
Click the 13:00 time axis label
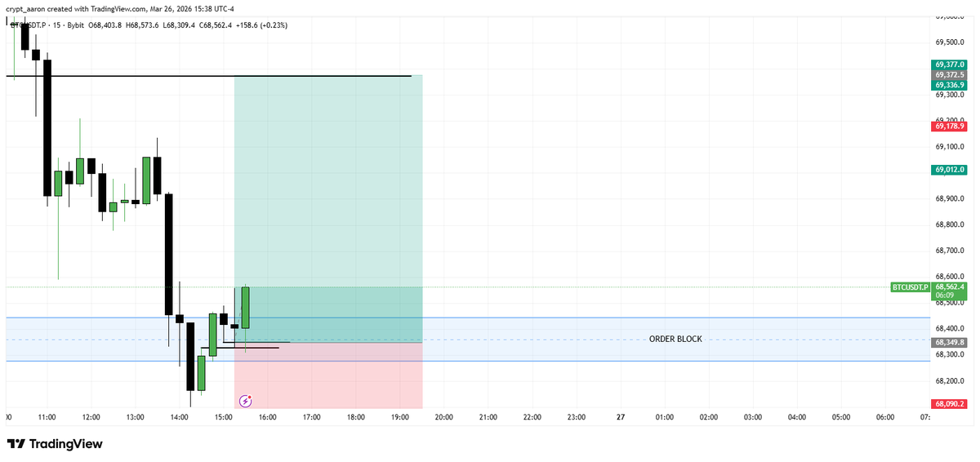(135, 417)
